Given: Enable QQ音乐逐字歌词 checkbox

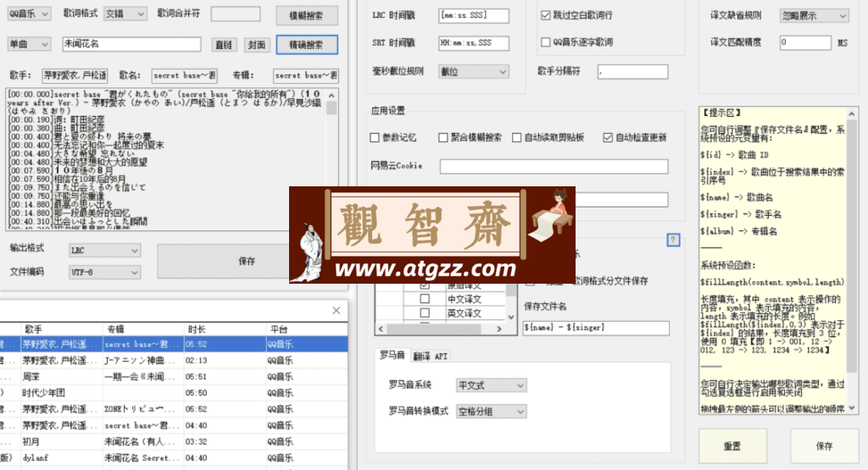Looking at the screenshot, I should point(545,42).
